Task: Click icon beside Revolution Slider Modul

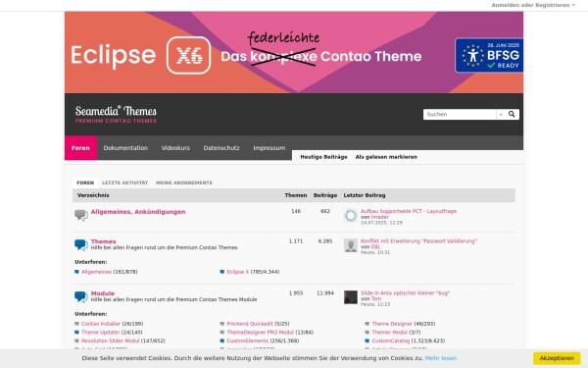Action: (x=76, y=341)
